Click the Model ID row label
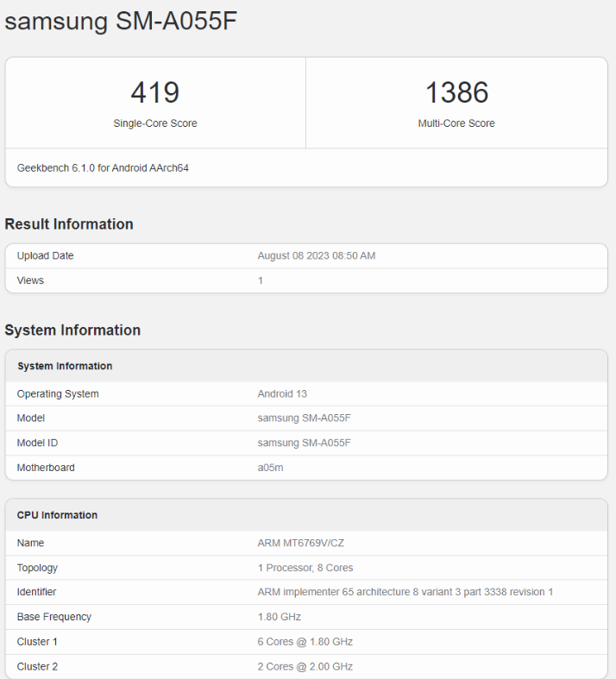 tap(37, 443)
